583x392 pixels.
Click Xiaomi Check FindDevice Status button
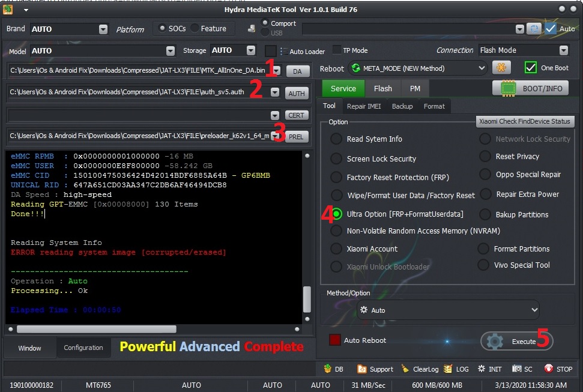[x=525, y=121]
